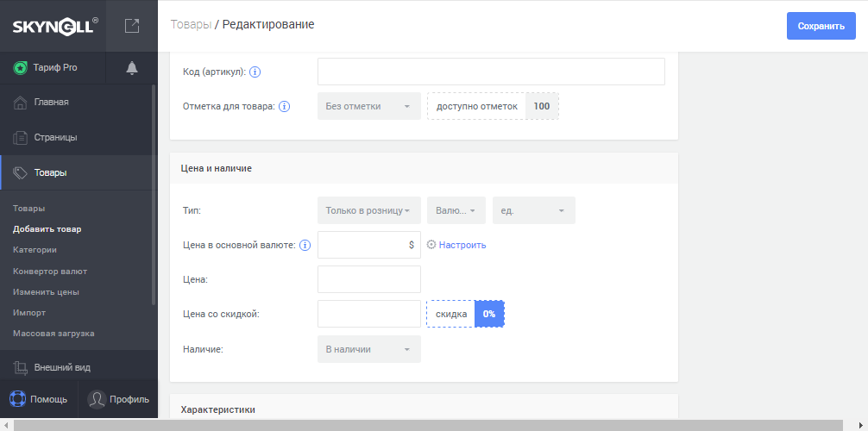The height and width of the screenshot is (431, 868).
Task: Open the Без отметки dropdown
Action: click(369, 106)
